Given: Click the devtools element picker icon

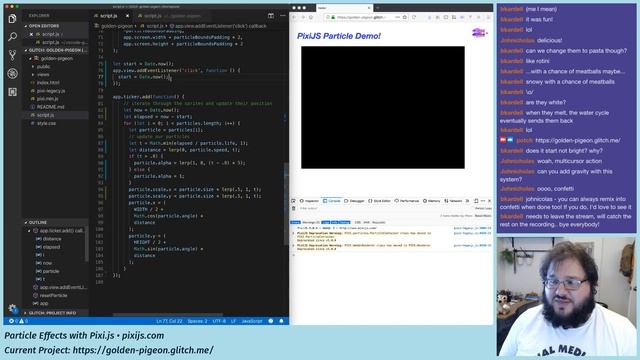Looking at the screenshot, I should tap(293, 201).
